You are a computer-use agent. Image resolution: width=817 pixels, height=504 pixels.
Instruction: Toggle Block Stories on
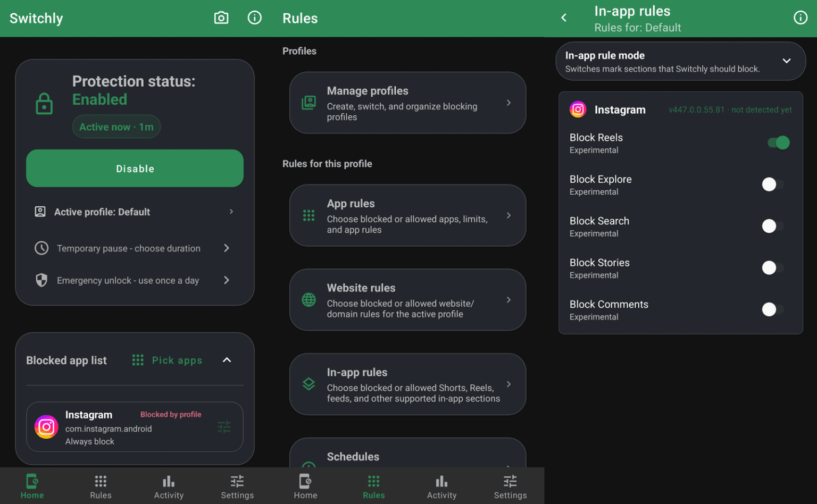tap(773, 268)
